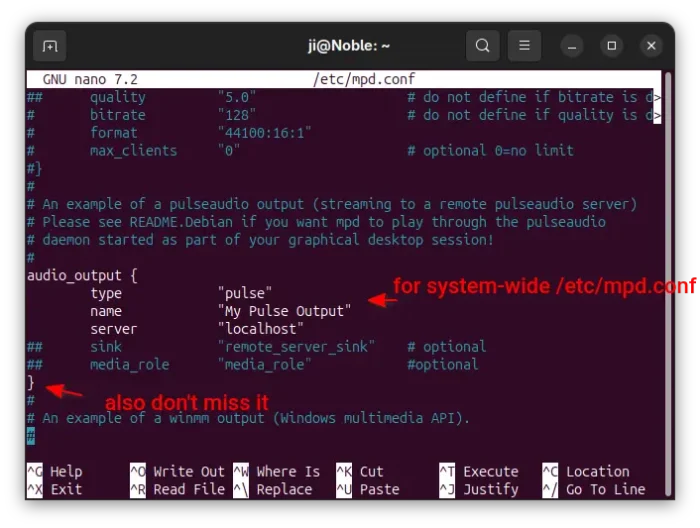The image size is (700, 528).
Task: Click the Execute shortcut label
Action: 490,471
